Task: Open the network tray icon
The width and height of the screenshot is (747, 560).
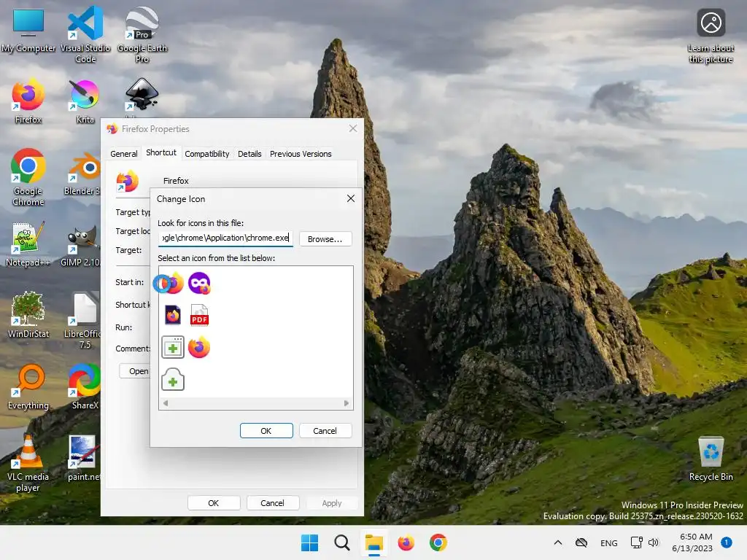Action: click(636, 542)
